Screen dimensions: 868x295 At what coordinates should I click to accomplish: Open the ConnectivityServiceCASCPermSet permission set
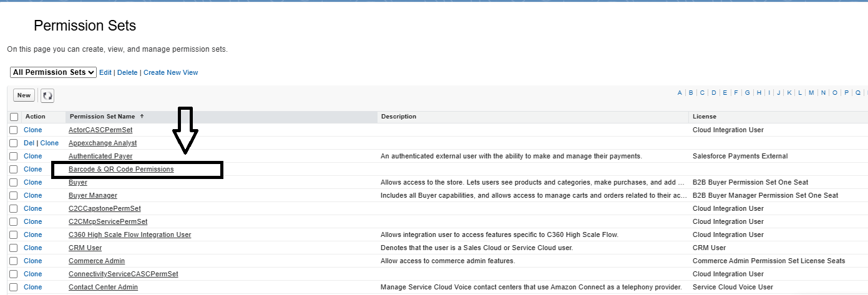124,274
